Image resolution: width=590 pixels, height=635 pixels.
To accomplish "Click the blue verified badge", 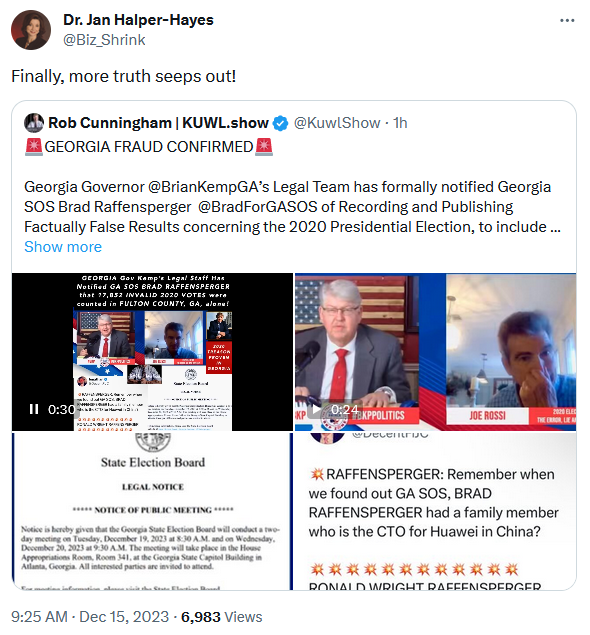I will 280,123.
